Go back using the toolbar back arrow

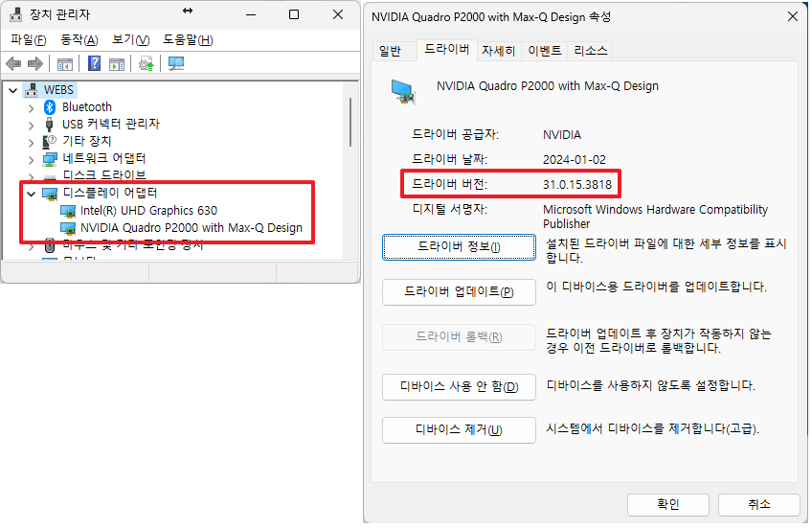point(13,63)
